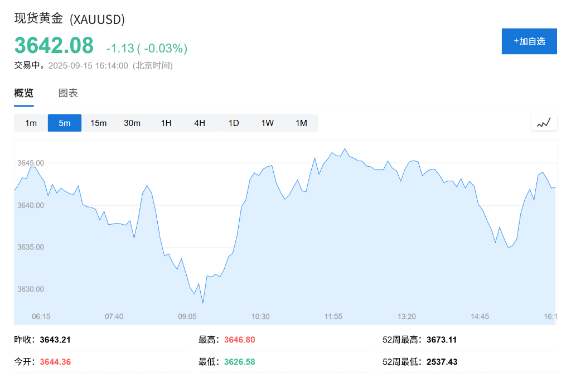This screenshot has height=392, width=571.
Task: Click the 最高 value 3646.80
Action: click(x=240, y=340)
